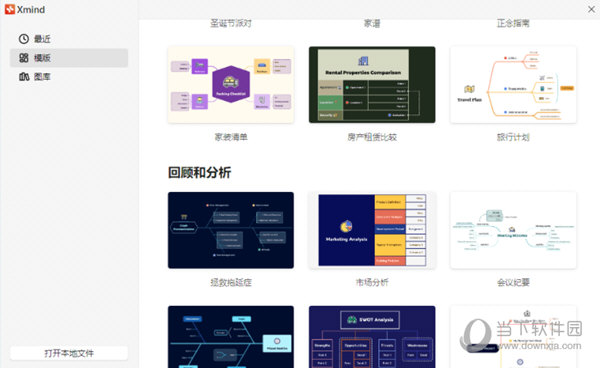This screenshot has width=600, height=368.
Task: Open the 家装清单 Packing Checklist template
Action: click(x=231, y=85)
